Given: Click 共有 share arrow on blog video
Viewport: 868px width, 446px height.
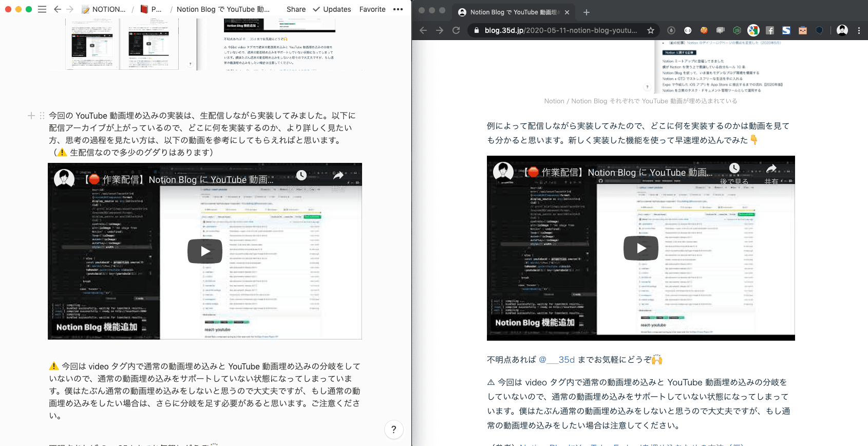Looking at the screenshot, I should click(x=771, y=169).
